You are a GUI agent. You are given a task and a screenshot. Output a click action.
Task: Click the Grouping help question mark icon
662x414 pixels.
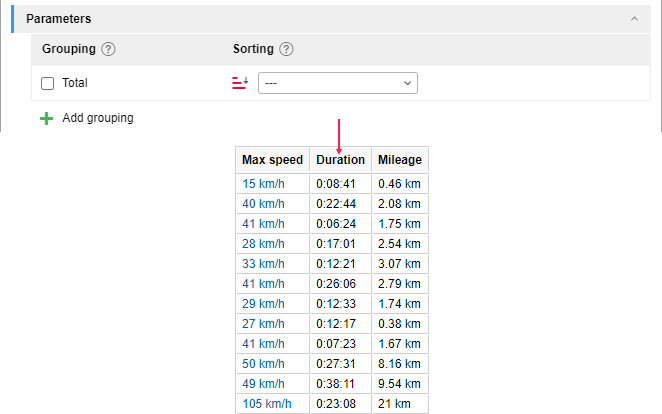108,49
